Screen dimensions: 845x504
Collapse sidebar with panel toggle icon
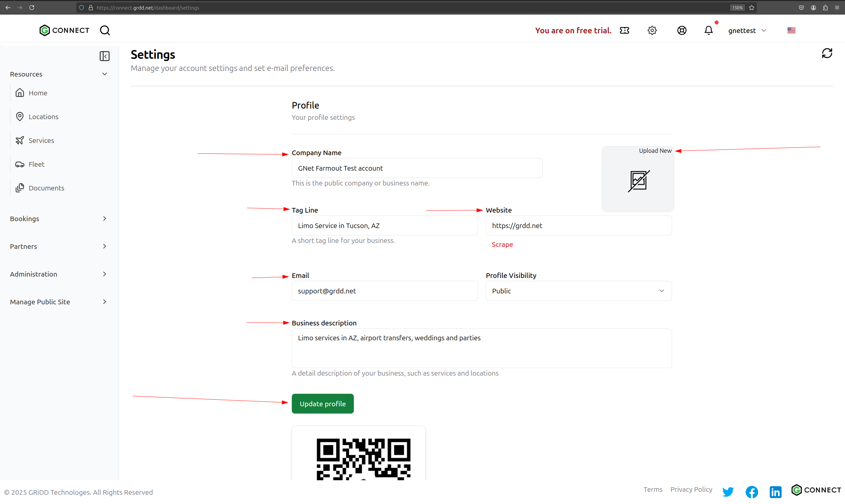coord(105,56)
